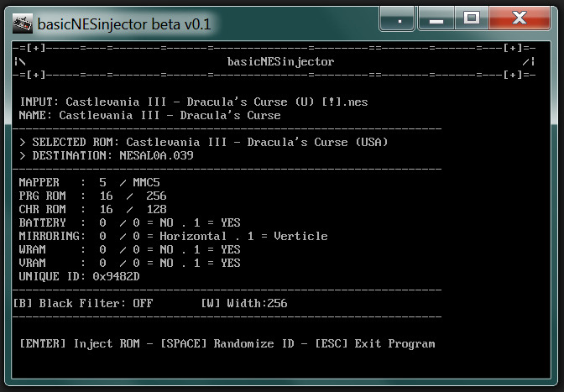Viewport: 564px width, 392px height.
Task: Click the SELECTED ROM arrow entry
Action: click(x=204, y=142)
